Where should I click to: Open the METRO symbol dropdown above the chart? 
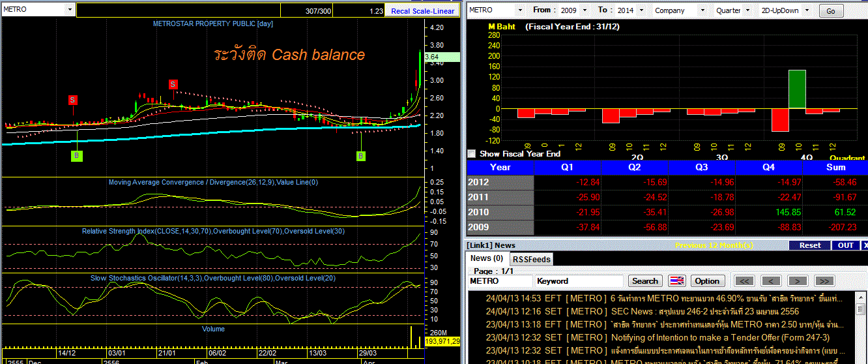pyautogui.click(x=68, y=10)
